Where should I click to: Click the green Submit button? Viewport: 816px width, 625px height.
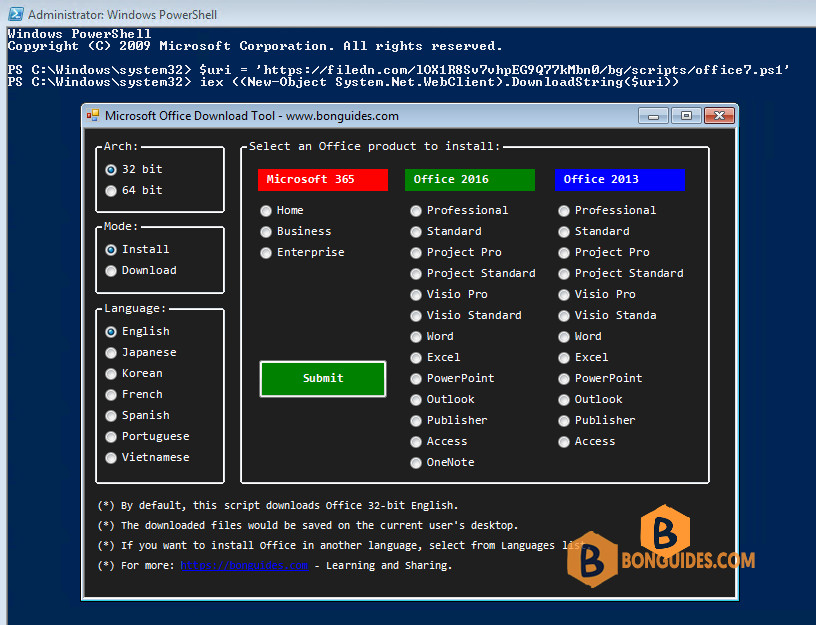coord(323,379)
